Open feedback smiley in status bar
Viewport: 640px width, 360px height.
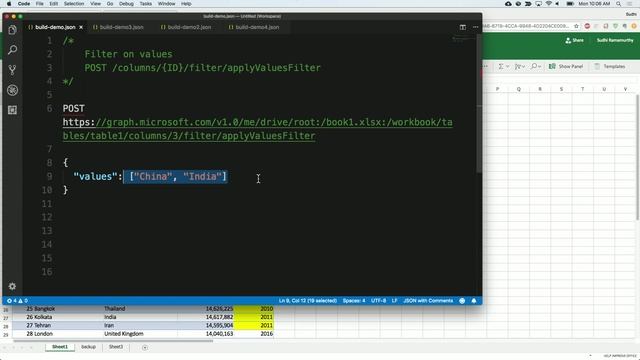coord(462,301)
